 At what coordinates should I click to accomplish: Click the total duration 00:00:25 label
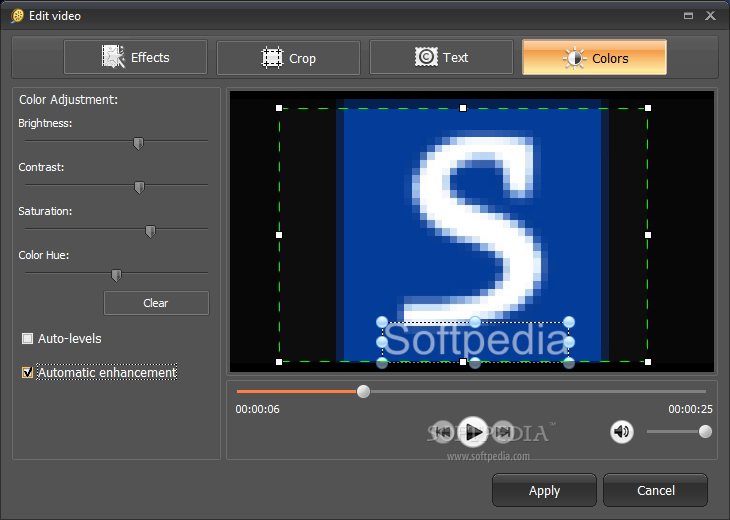tap(690, 409)
